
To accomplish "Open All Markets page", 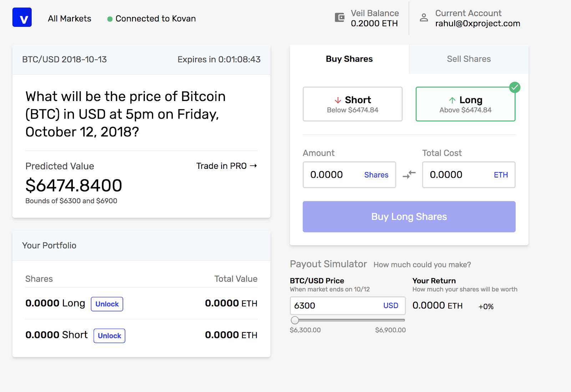I will pos(70,19).
